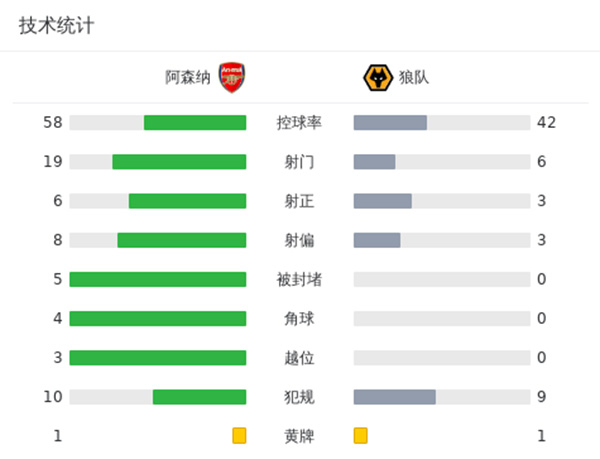Click Arsenal's full green 被封堵 bar

coord(158,279)
